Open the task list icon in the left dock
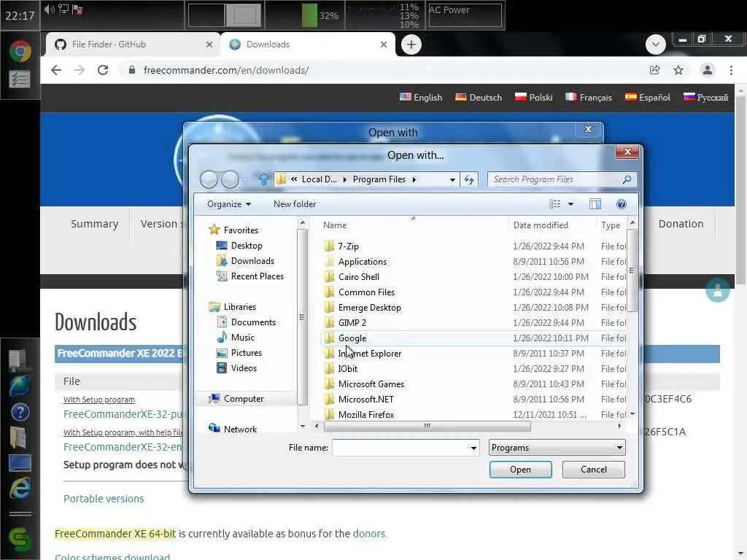This screenshot has height=560, width=747. [x=20, y=79]
